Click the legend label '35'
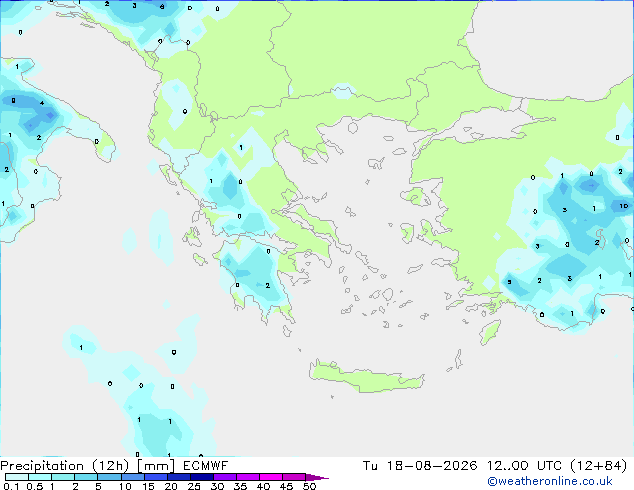This screenshot has height=490, width=634. [x=240, y=486]
